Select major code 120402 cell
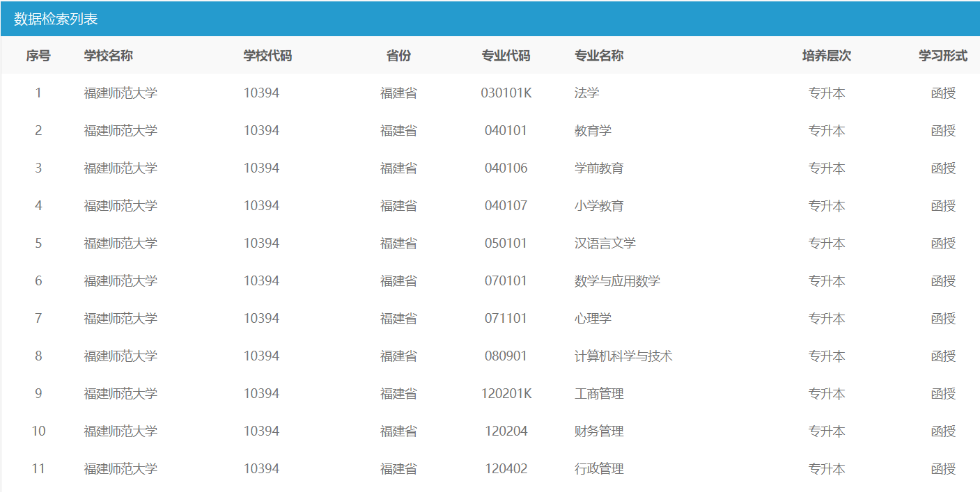Screen dimensions: 980x492 point(506,469)
